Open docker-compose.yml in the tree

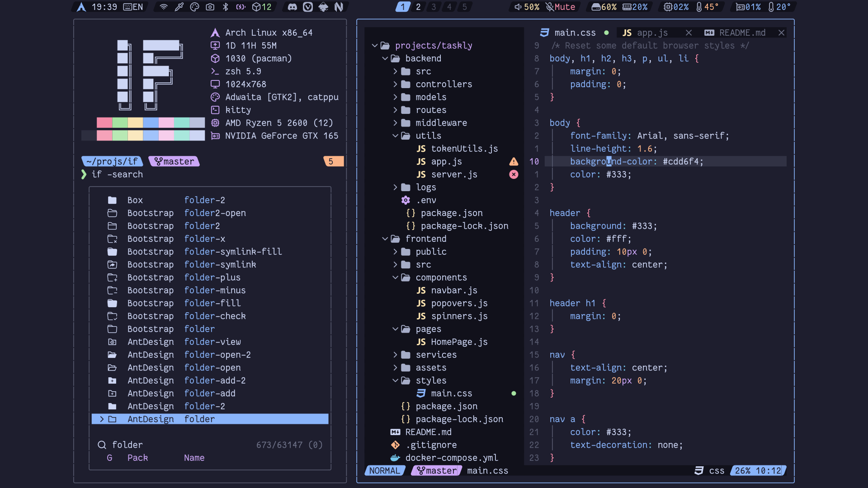pyautogui.click(x=444, y=458)
